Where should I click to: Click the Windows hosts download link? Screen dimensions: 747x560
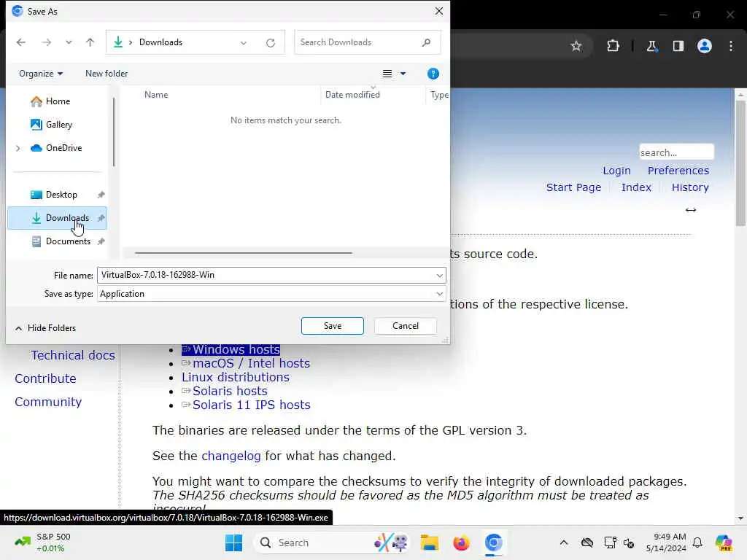[231, 349]
